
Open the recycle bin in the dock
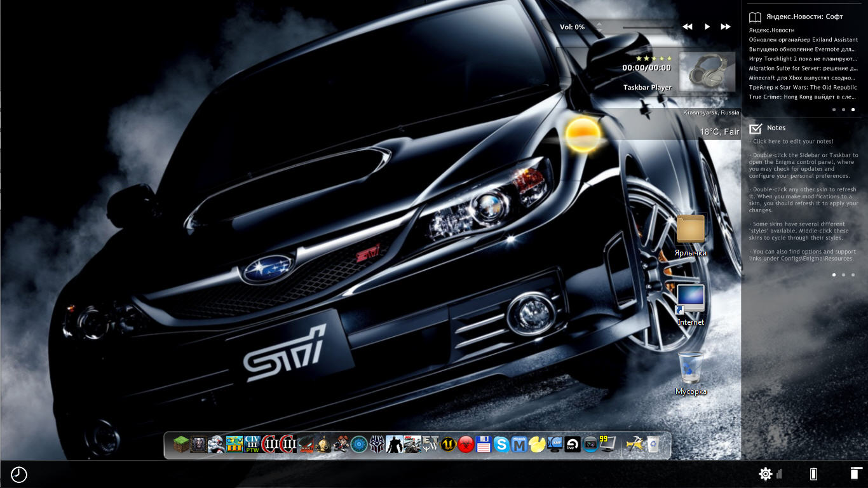click(652, 444)
